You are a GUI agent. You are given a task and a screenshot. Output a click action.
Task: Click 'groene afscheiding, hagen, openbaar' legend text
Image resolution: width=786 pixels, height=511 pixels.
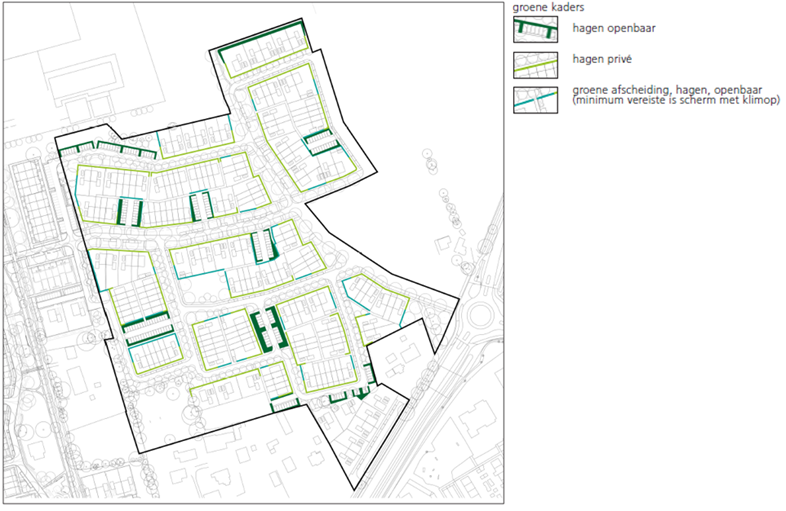(667, 90)
